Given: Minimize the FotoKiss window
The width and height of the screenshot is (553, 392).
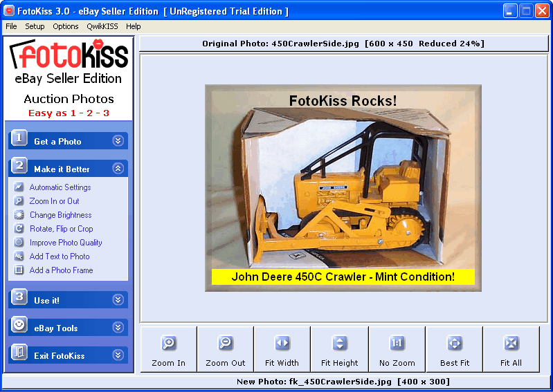Looking at the screenshot, I should (510, 11).
